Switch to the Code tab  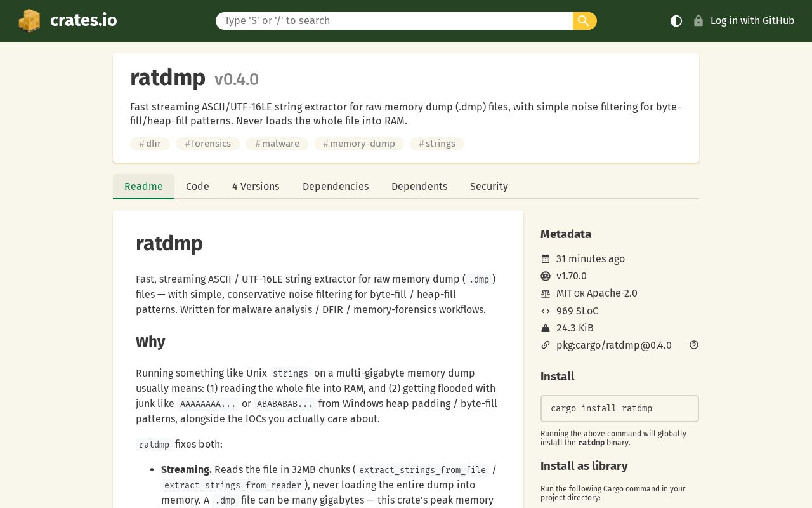(197, 186)
